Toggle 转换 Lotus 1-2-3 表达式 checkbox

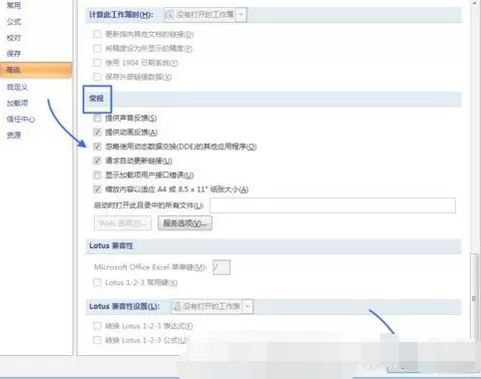coord(97,326)
